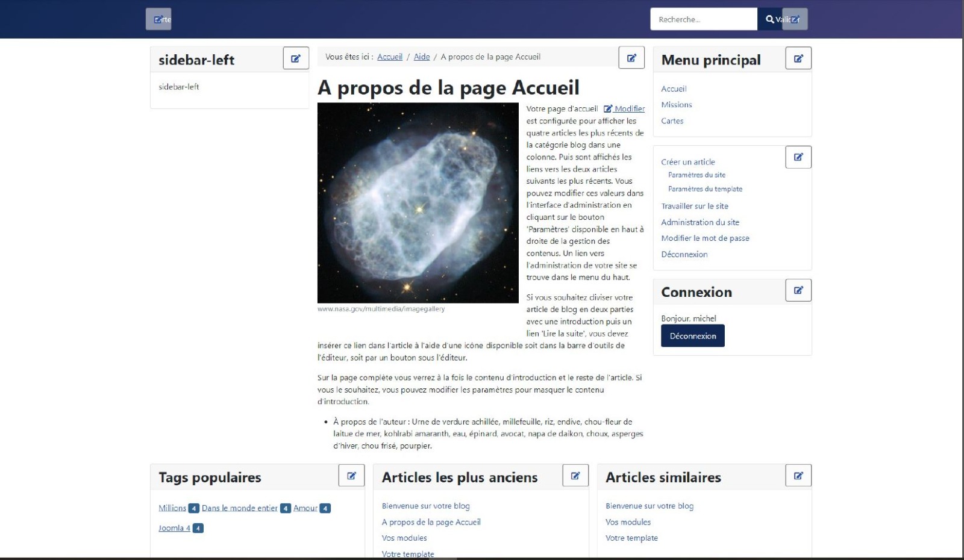
Task: Open the Joomla 4 tag
Action: 174,528
